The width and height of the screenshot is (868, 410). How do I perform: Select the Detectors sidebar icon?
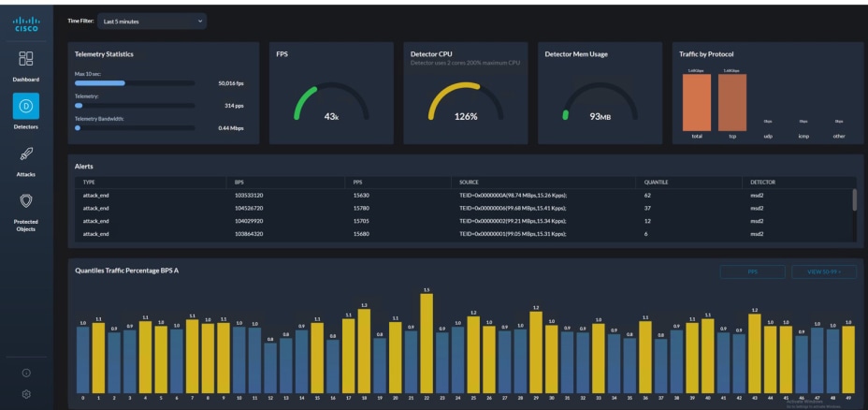pos(26,106)
